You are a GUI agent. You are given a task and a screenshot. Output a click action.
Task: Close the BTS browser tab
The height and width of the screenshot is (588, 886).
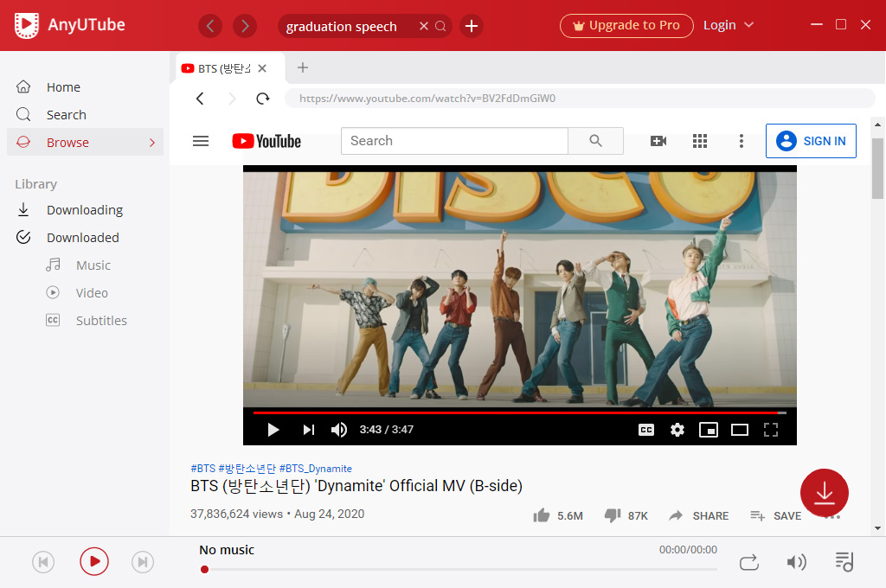[262, 68]
